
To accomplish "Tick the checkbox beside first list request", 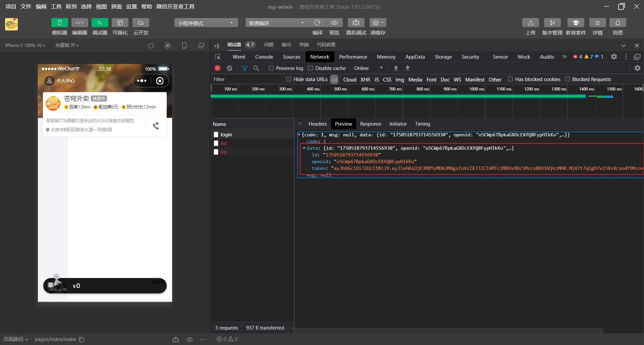I will 216,143.
